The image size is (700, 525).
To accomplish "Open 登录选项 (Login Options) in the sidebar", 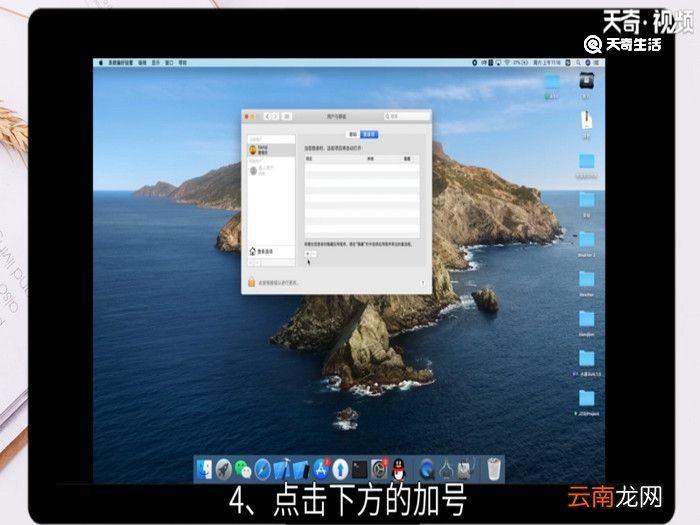I will [271, 251].
